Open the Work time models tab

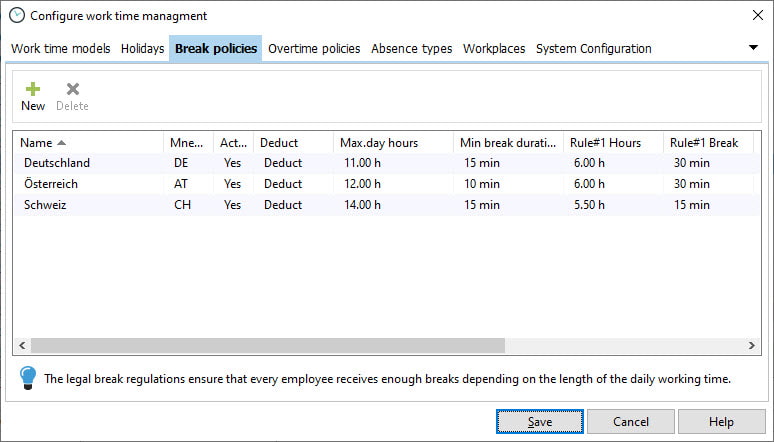[x=61, y=48]
